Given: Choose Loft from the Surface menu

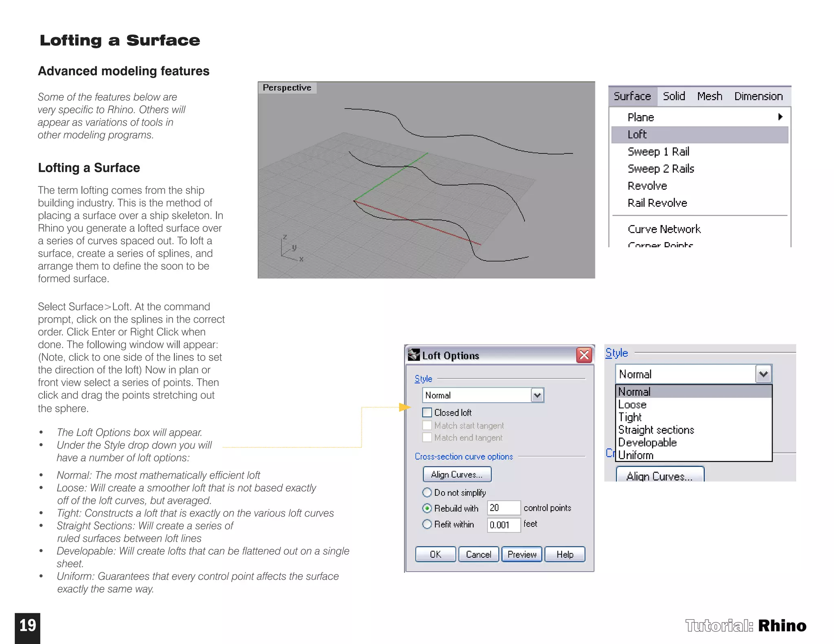Looking at the screenshot, I should coord(700,134).
